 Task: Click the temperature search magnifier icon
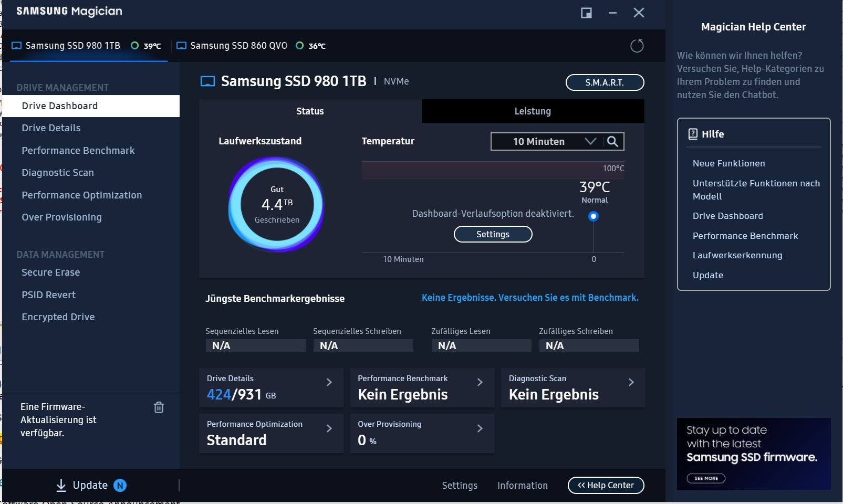tap(612, 141)
